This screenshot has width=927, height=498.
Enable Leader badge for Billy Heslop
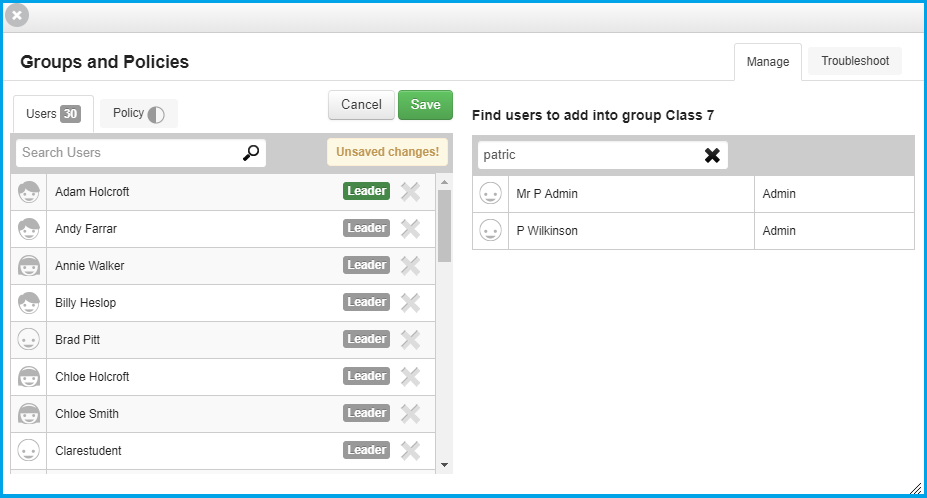(x=367, y=302)
